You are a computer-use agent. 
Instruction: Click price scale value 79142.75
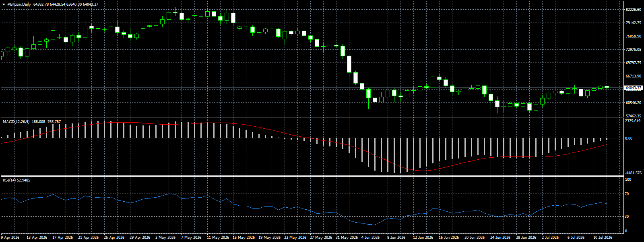click(x=634, y=23)
